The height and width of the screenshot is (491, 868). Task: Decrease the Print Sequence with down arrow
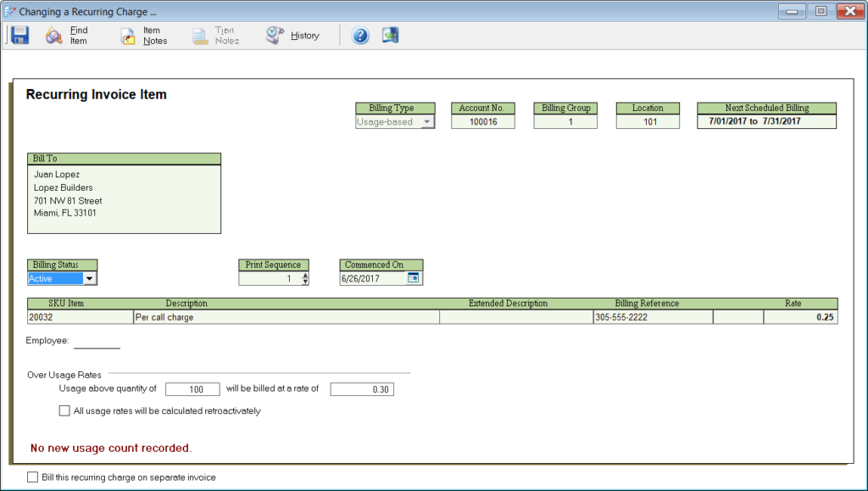305,282
